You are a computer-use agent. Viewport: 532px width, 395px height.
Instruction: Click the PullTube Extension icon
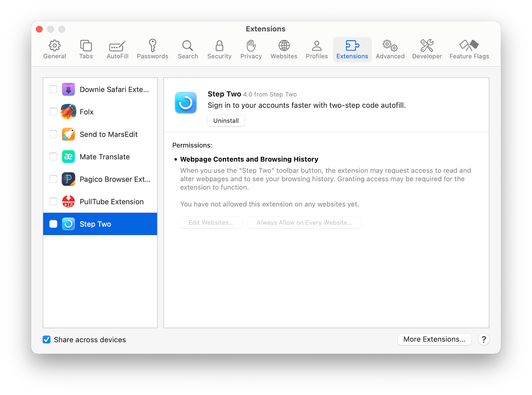[x=68, y=201]
